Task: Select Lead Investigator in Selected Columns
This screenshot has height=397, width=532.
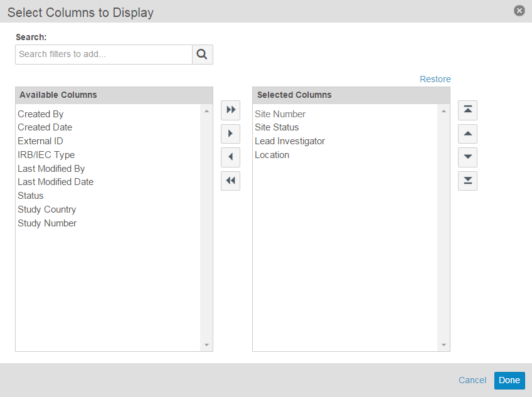Action: (x=290, y=141)
